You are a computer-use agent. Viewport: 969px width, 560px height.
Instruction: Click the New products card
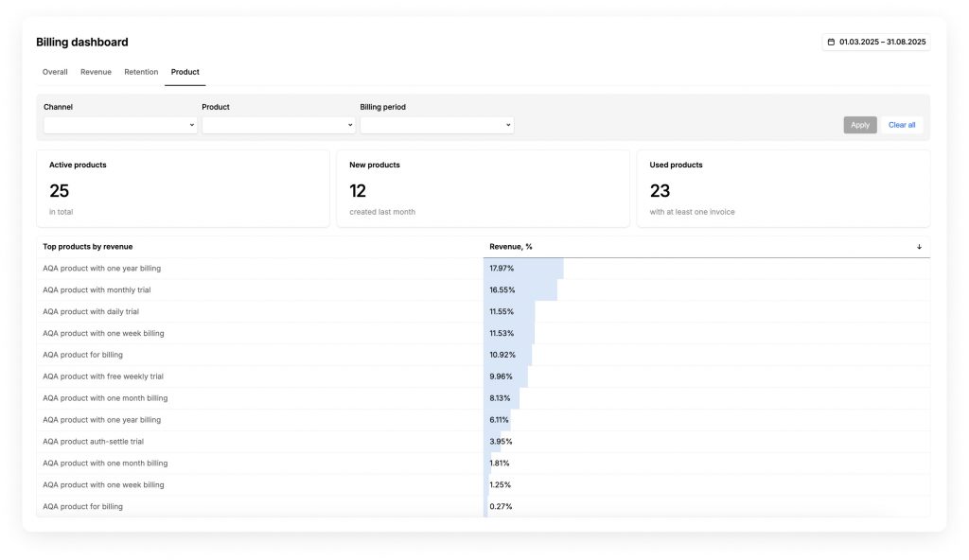tap(483, 188)
